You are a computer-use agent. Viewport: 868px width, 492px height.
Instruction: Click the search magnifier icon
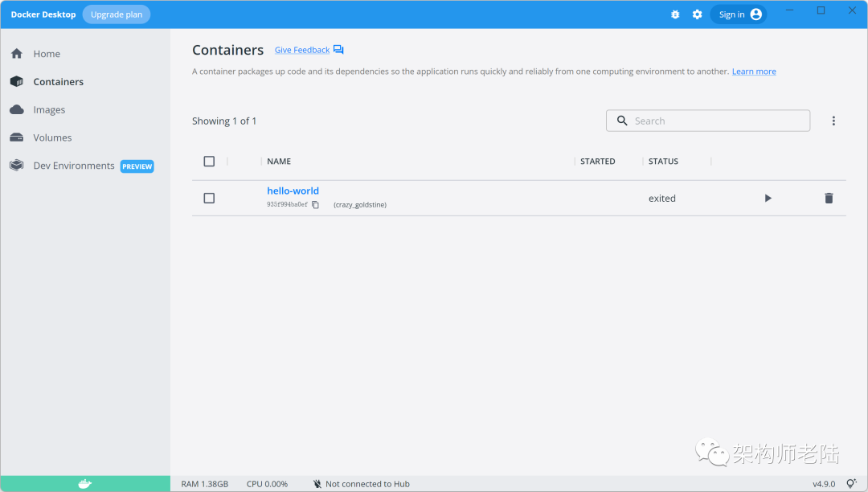pos(622,121)
